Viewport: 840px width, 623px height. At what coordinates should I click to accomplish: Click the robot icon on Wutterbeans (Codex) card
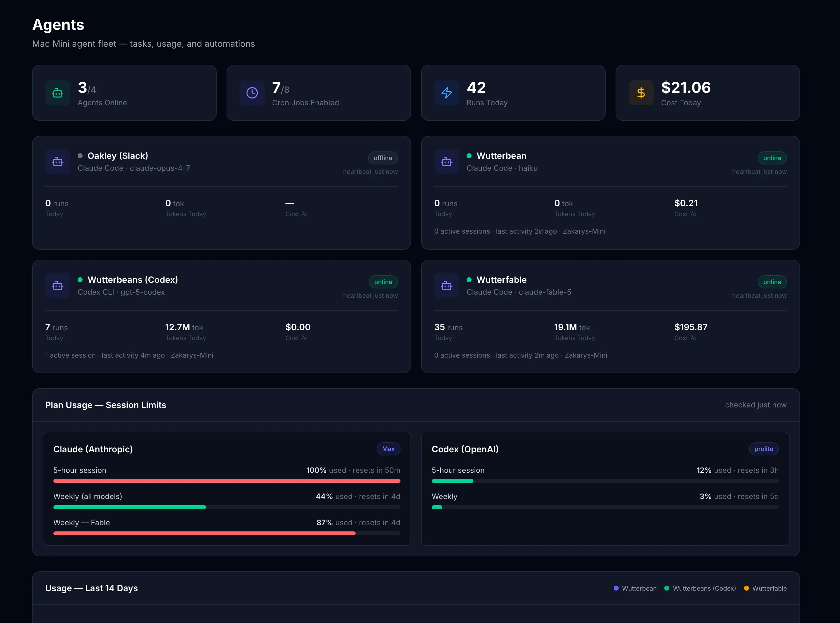pyautogui.click(x=57, y=285)
